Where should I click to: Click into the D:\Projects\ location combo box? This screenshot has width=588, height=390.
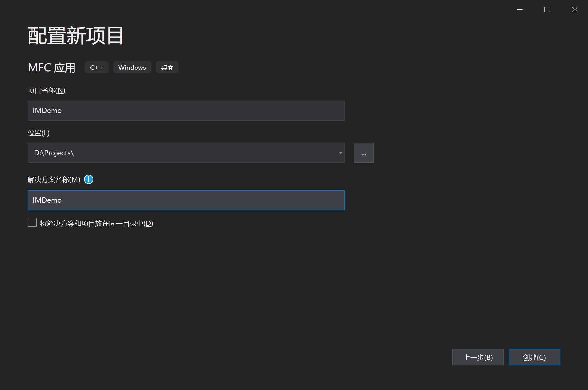pos(186,153)
